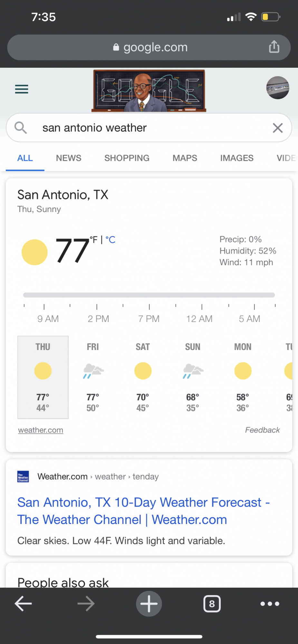Open the weather.com source link
The image size is (298, 644).
pos(41,430)
